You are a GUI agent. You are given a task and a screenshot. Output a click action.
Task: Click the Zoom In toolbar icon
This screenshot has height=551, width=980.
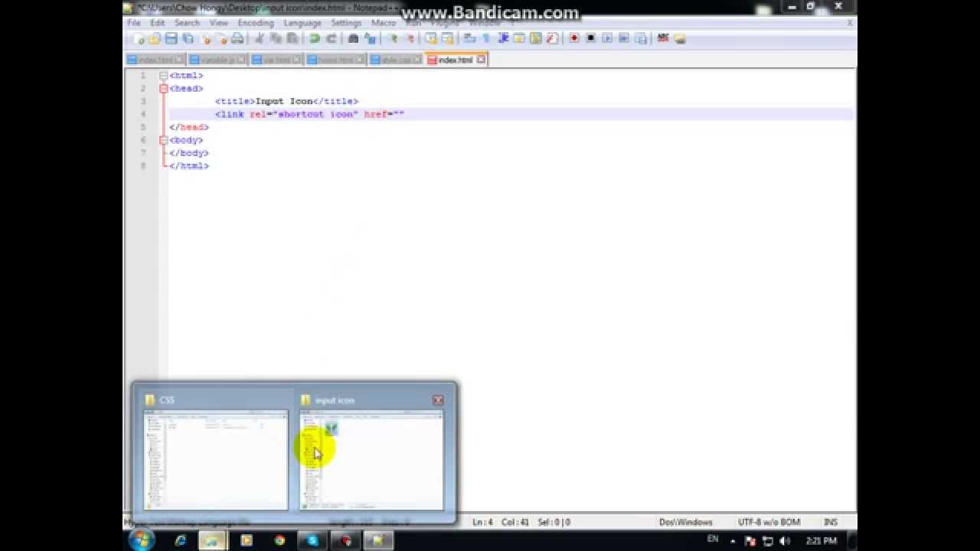pos(394,37)
